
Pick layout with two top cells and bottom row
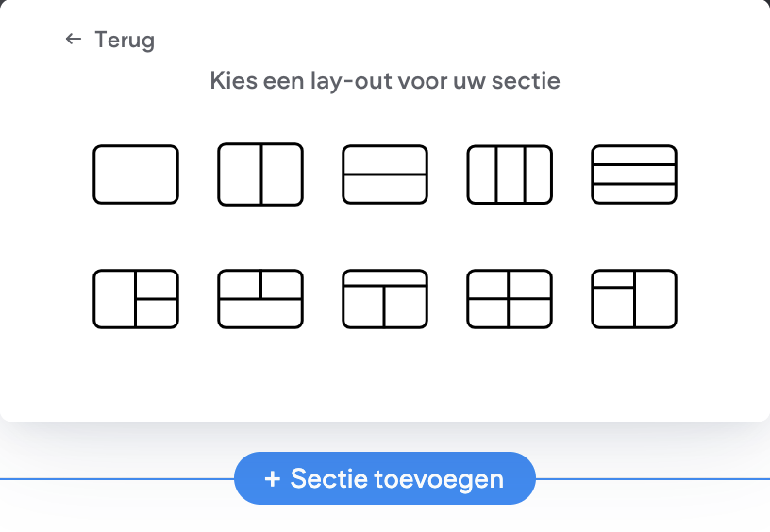[260, 299]
